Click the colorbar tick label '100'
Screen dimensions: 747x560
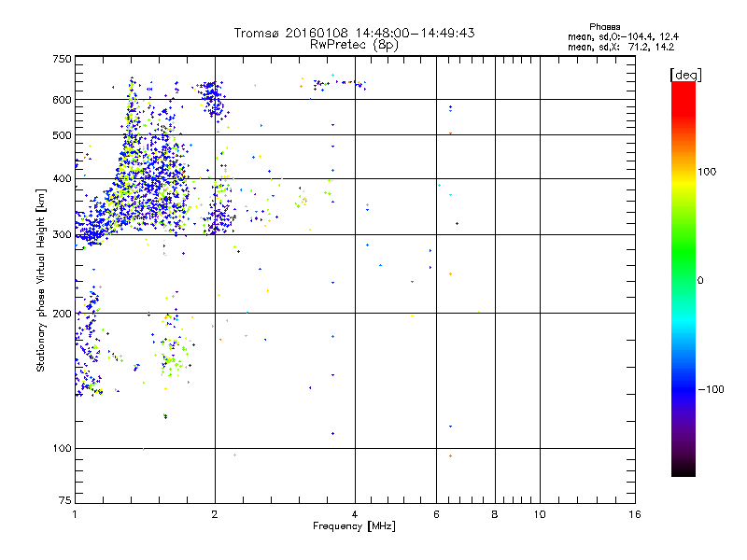point(707,172)
